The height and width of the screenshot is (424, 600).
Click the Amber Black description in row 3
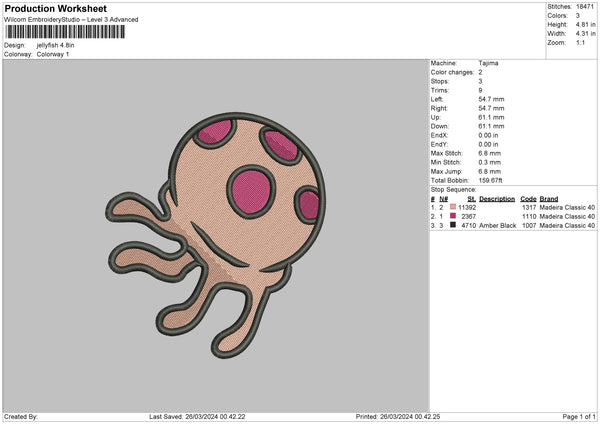tap(497, 226)
